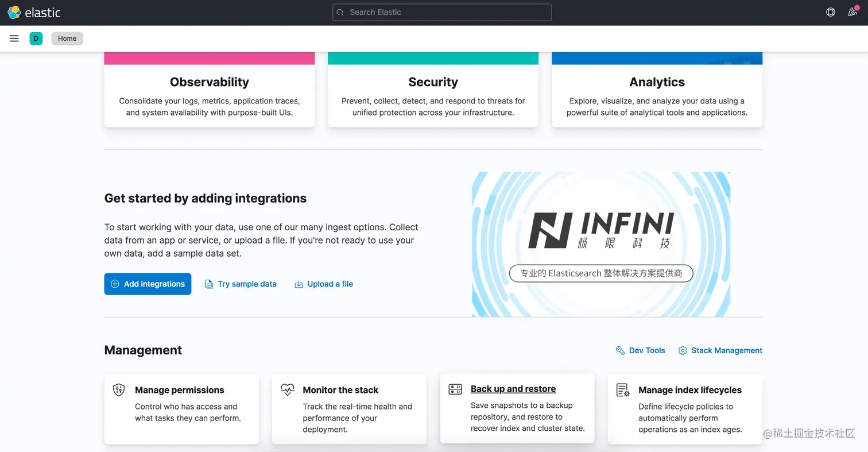Click the shield icon on Manage permissions card
The height and width of the screenshot is (452, 868).
coord(118,389)
